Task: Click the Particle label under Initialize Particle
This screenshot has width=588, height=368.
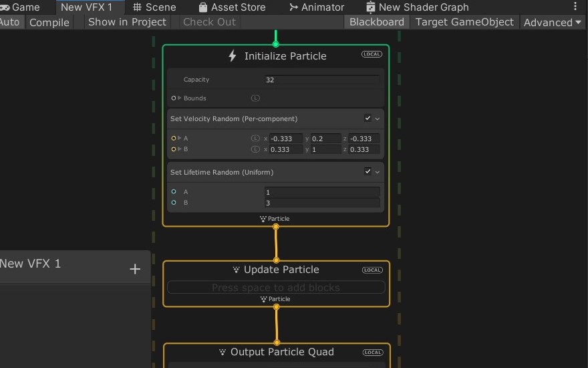Action: tap(279, 219)
